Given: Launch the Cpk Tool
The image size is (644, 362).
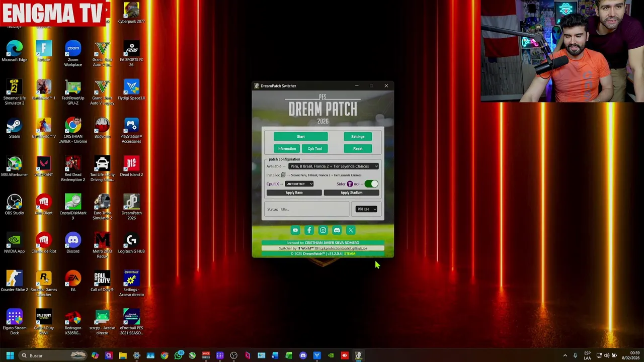Looking at the screenshot, I should point(314,149).
